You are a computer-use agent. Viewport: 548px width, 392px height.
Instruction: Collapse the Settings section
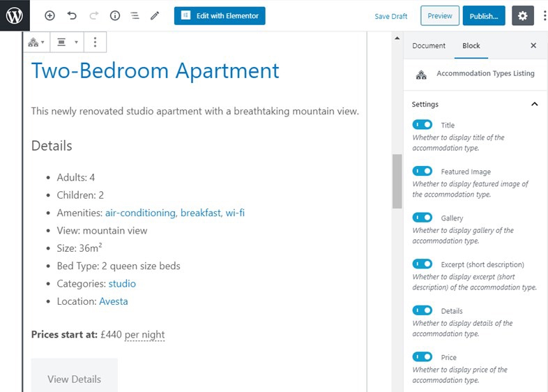pyautogui.click(x=534, y=104)
